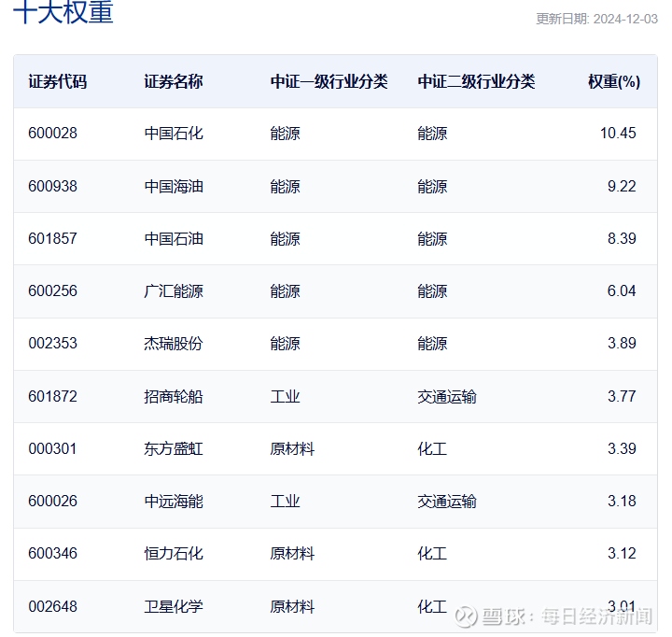Select stock code 600256
The width and height of the screenshot is (672, 637).
click(x=52, y=290)
